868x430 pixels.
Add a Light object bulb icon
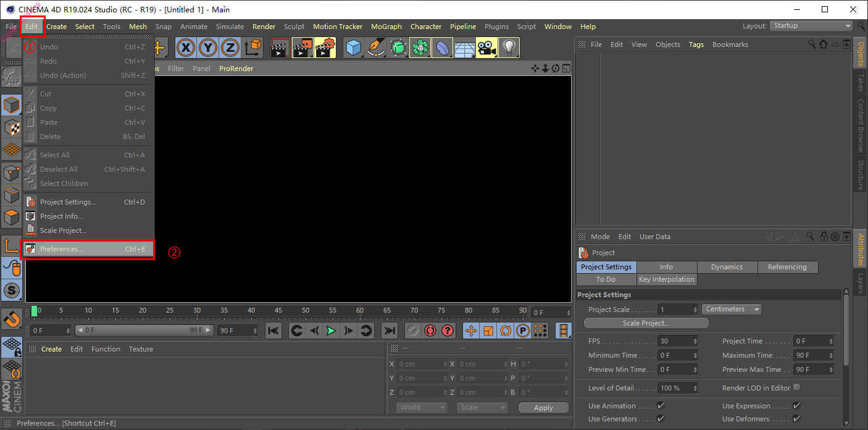point(509,48)
